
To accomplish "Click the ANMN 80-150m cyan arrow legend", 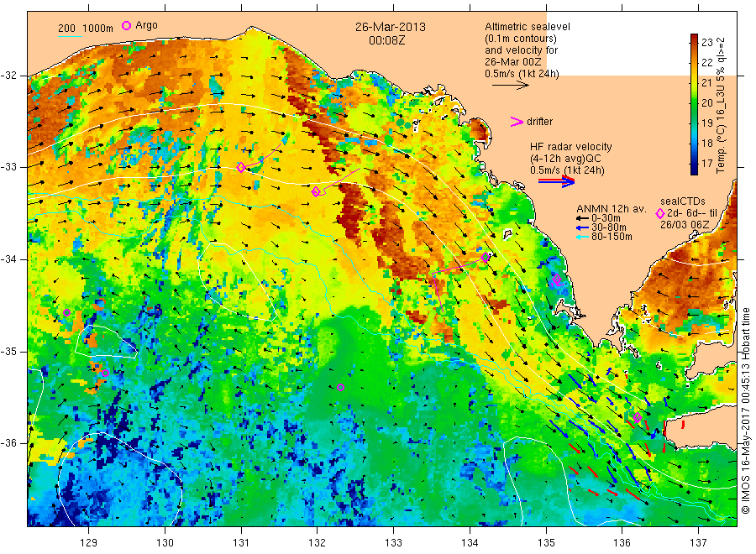I will (x=583, y=237).
